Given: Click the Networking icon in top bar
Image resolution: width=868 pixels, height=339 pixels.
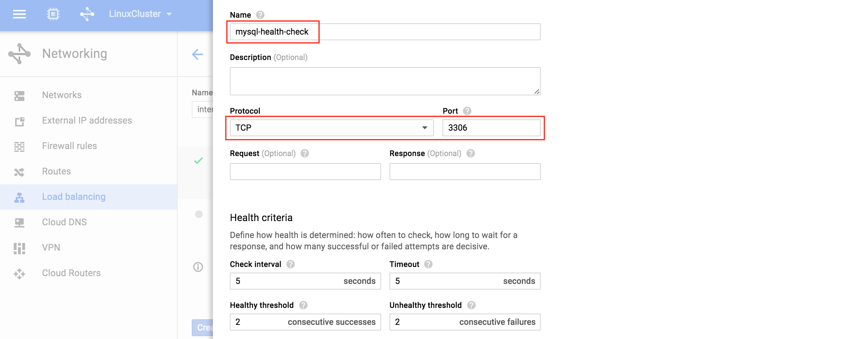Looking at the screenshot, I should pos(87,14).
